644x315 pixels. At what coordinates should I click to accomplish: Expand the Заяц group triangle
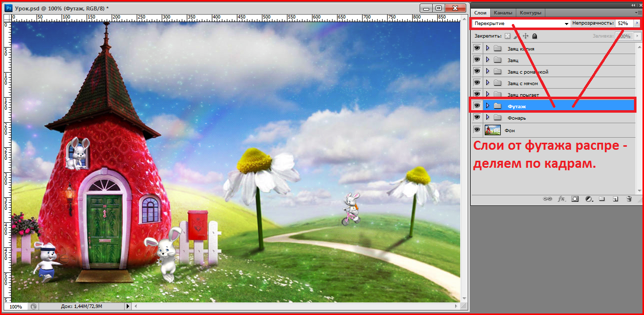point(487,60)
